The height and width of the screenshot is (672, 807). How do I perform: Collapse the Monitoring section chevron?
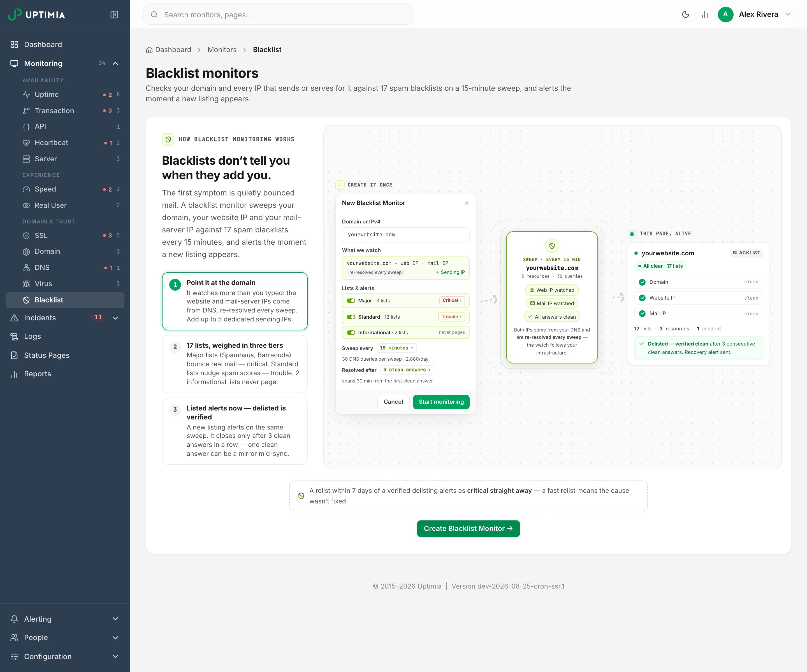[x=115, y=63]
